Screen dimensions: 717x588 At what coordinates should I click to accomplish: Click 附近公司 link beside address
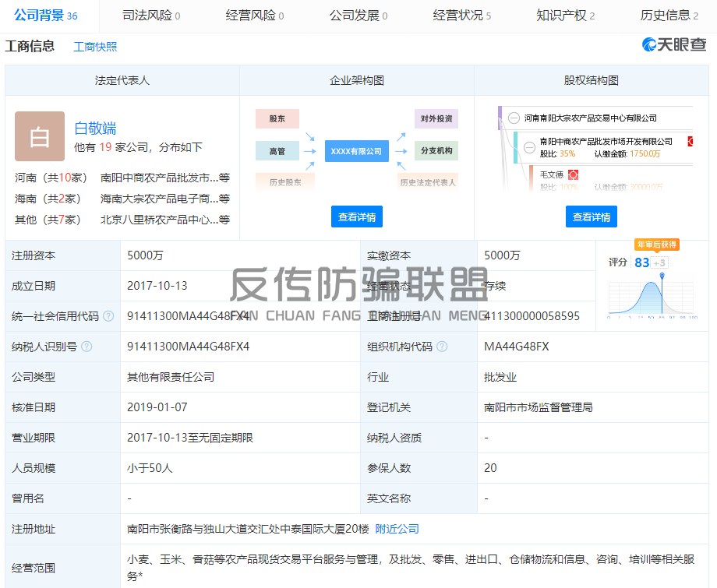[397, 529]
